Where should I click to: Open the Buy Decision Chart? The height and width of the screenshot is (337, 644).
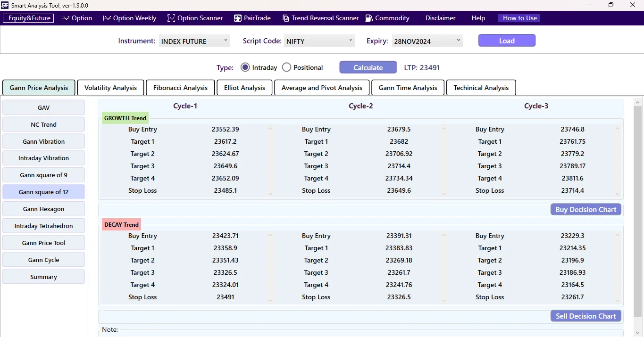pos(585,209)
